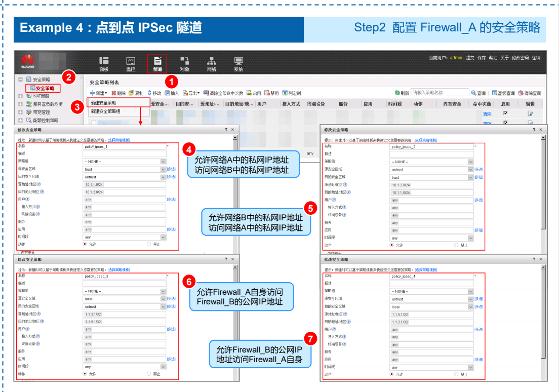Open the 监控 monitoring icon
The height and width of the screenshot is (392, 559).
tap(131, 63)
